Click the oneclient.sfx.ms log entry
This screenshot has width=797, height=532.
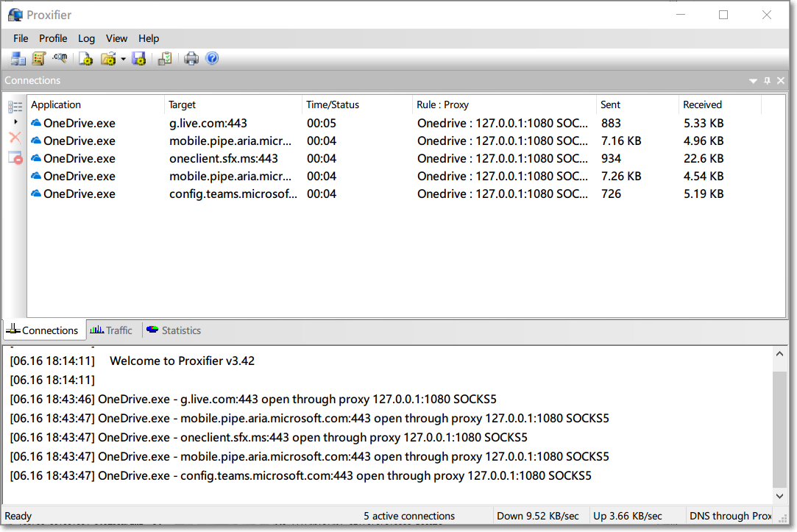[269, 438]
